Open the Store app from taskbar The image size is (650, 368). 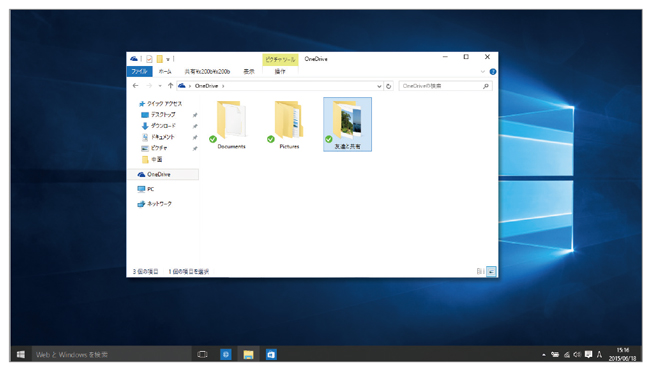[x=271, y=354]
